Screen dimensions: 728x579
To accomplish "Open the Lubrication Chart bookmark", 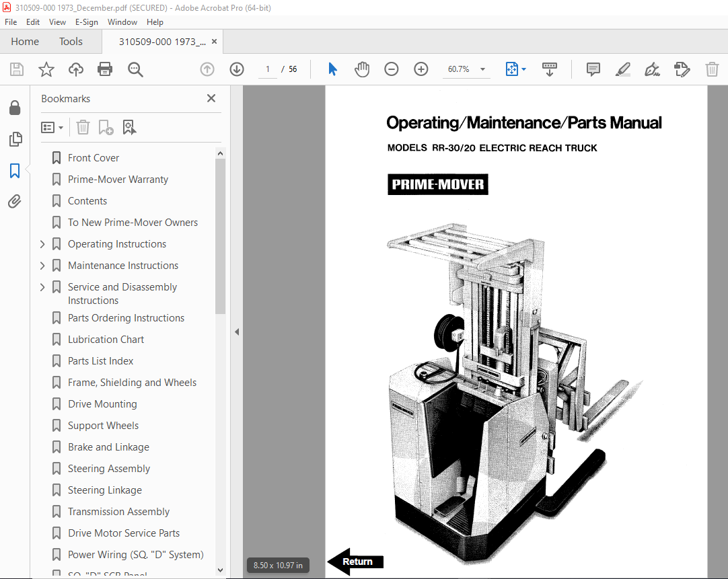I will click(106, 339).
